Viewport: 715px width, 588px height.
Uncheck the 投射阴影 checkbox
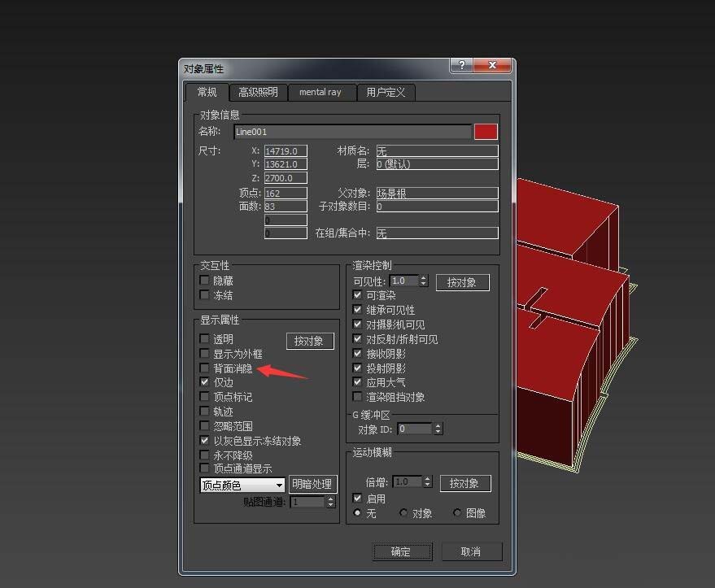(x=358, y=368)
